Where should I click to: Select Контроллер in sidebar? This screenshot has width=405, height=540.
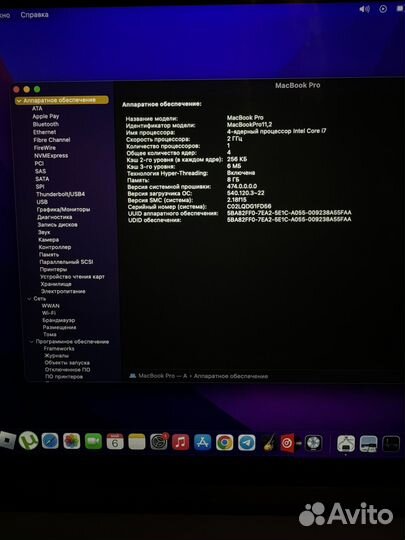[x=55, y=247]
